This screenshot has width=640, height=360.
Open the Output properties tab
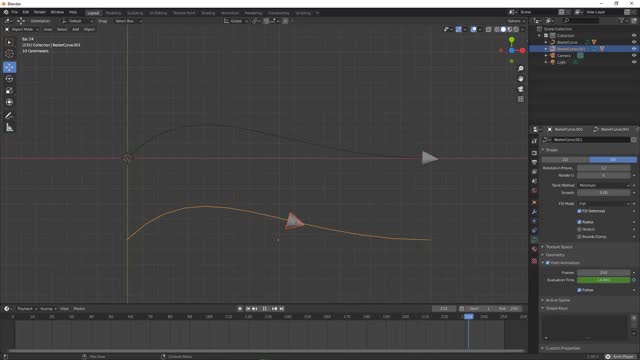click(x=534, y=162)
